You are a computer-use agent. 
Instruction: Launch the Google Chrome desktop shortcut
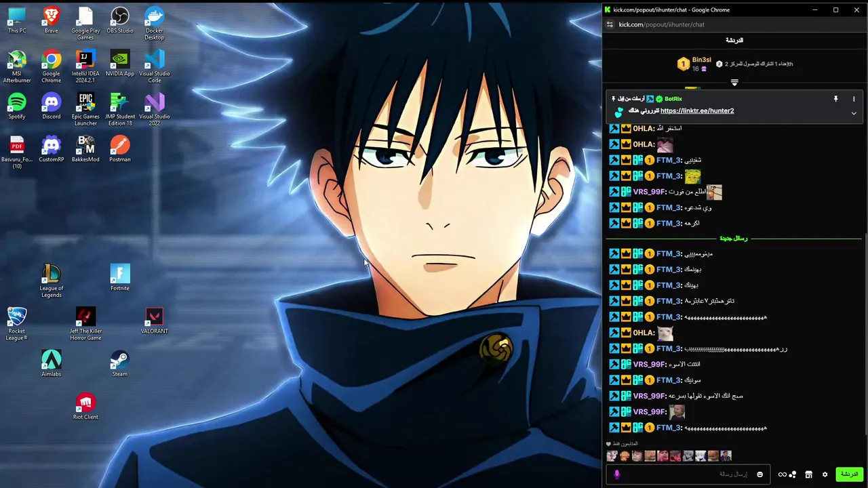[x=51, y=66]
